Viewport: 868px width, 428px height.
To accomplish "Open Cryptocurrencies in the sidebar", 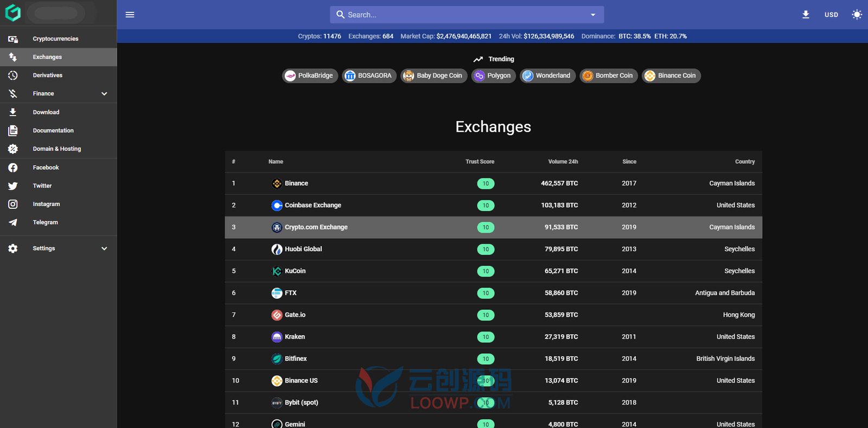I will pyautogui.click(x=59, y=39).
